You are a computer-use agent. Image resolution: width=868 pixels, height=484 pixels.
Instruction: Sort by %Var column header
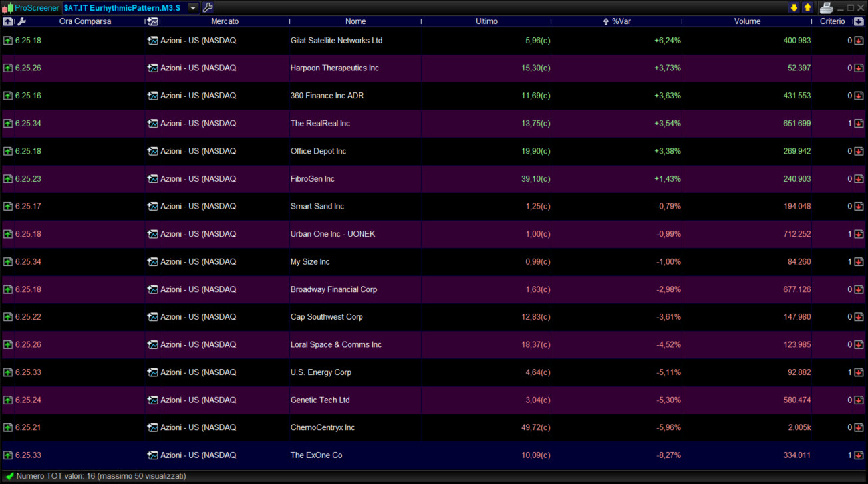[x=621, y=21]
